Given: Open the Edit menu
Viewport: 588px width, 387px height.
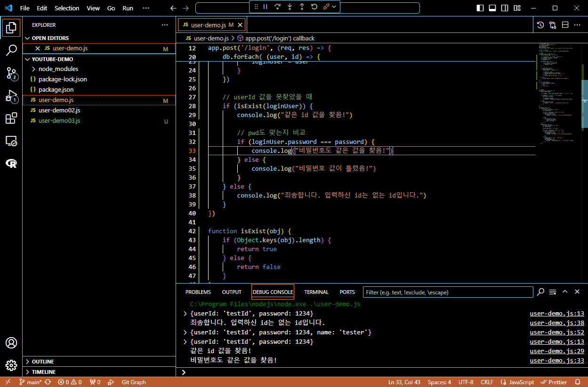Looking at the screenshot, I should [42, 8].
